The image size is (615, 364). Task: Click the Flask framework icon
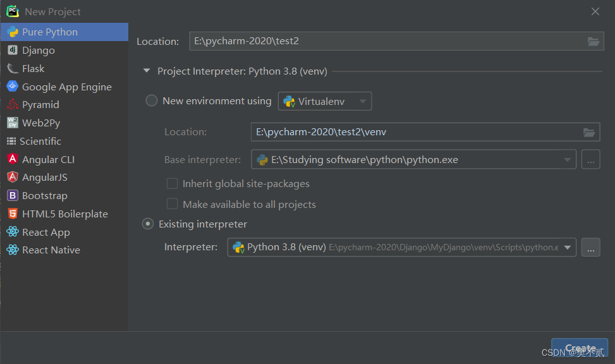click(13, 68)
